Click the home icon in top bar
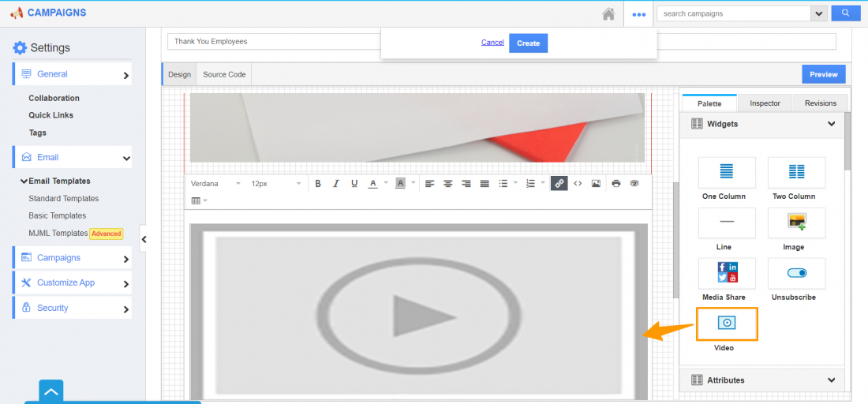This screenshot has height=404, width=868. pos(608,14)
